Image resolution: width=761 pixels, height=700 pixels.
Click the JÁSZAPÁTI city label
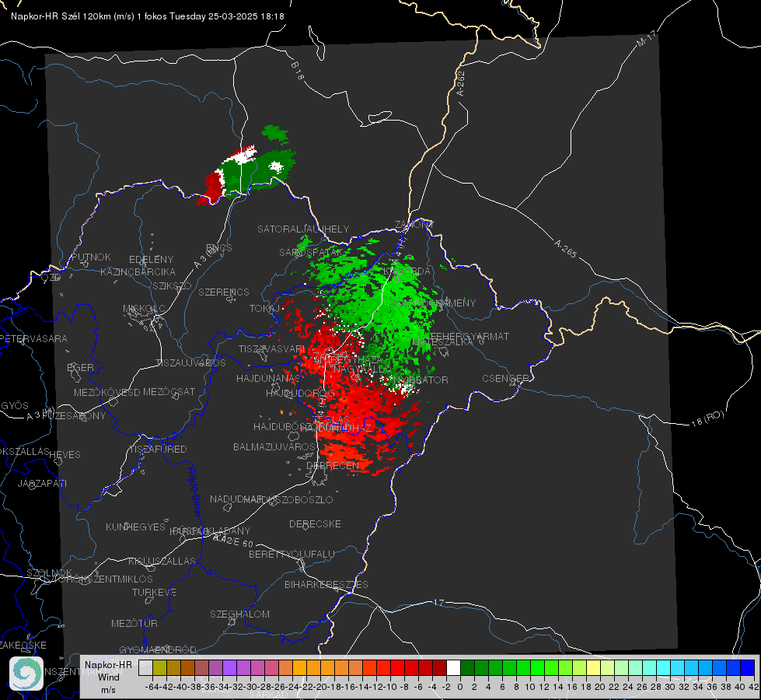[x=42, y=483]
